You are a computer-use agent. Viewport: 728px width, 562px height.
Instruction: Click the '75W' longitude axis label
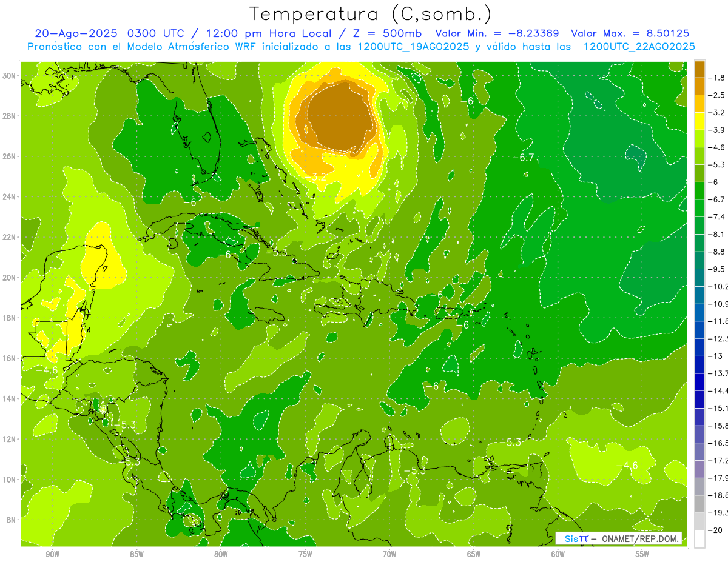point(305,554)
